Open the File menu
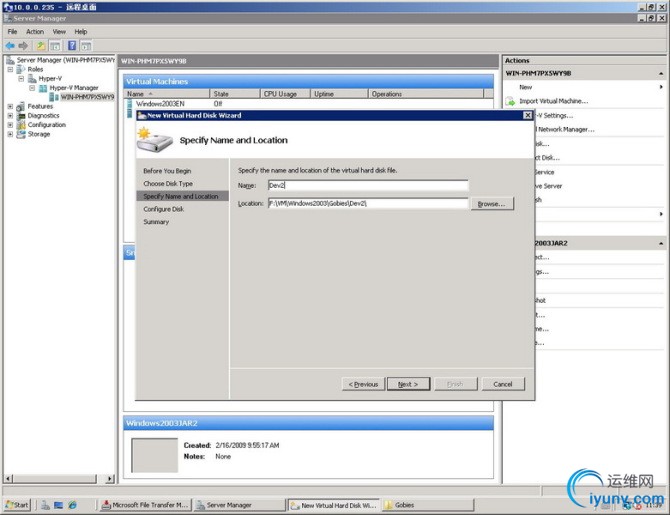 [x=12, y=32]
